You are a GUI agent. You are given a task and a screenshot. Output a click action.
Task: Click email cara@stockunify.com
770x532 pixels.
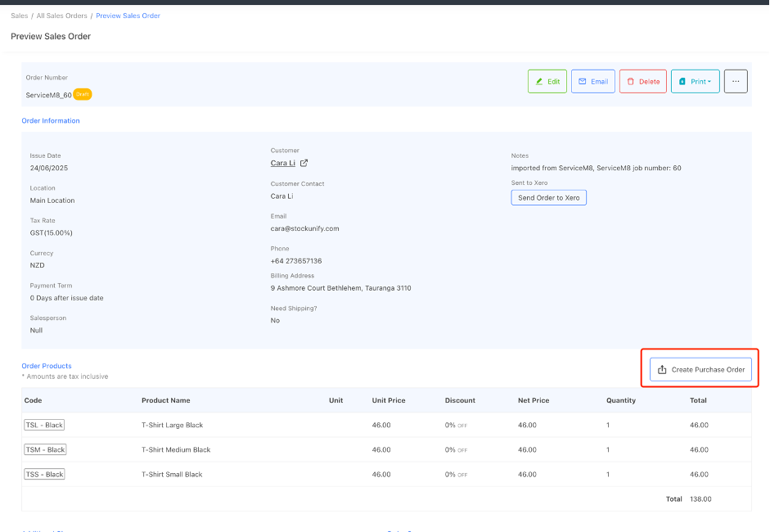[304, 228]
